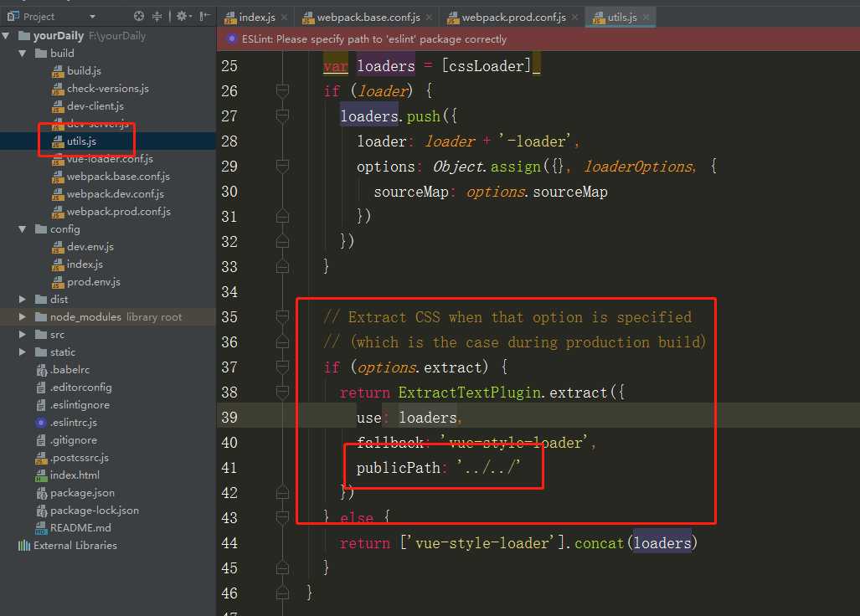Expand the dist folder
This screenshot has height=616, width=860.
coord(23,300)
